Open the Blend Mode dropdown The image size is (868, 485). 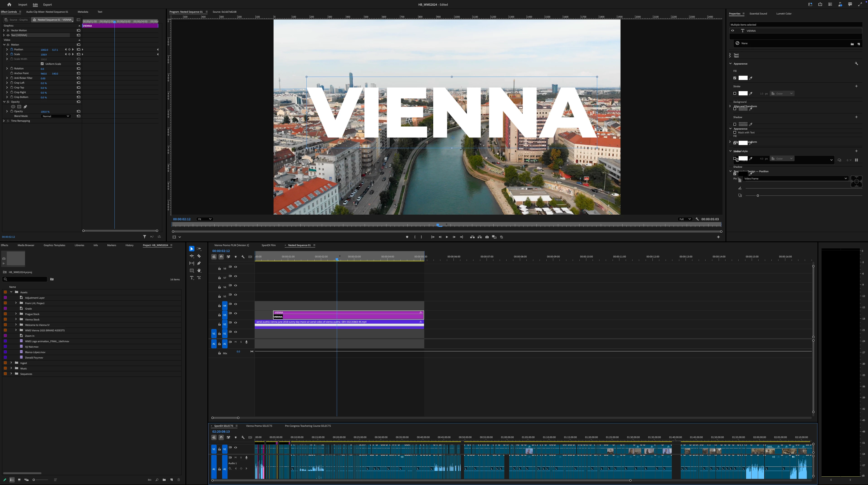pyautogui.click(x=56, y=116)
